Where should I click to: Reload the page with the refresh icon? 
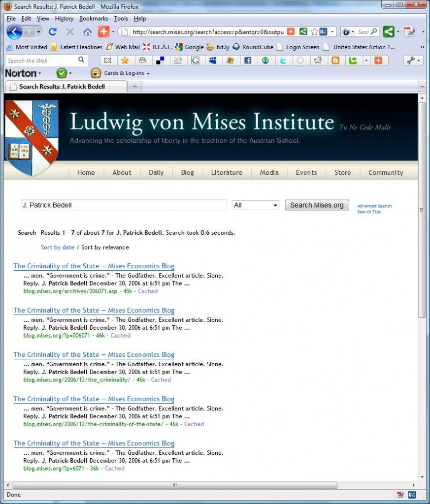point(52,32)
